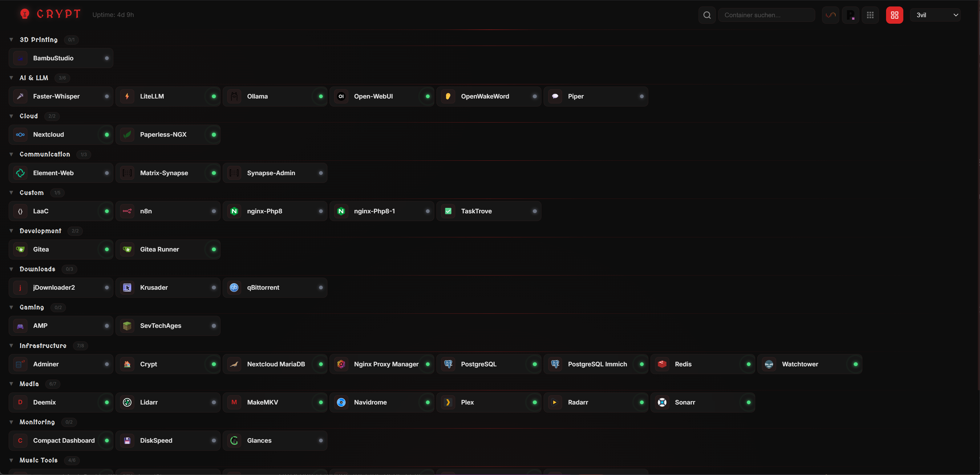Open the PostgreSQL container card
Image resolution: width=980 pixels, height=475 pixels.
click(x=488, y=364)
